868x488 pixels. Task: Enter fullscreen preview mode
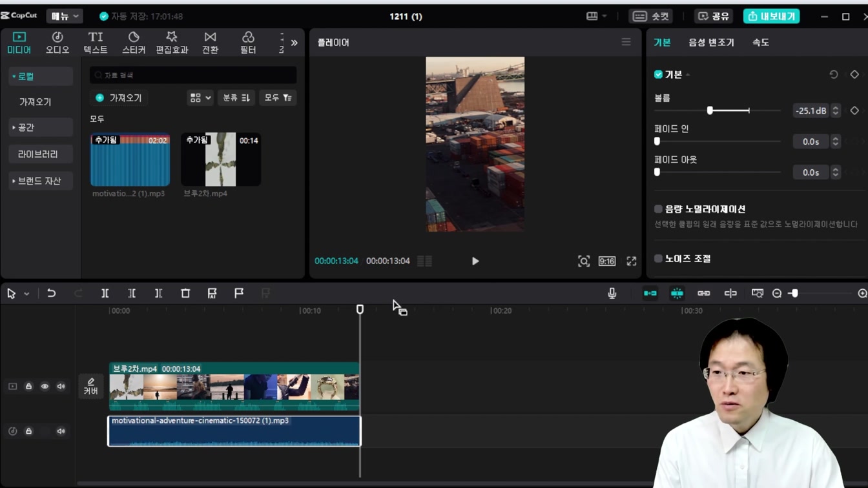tap(632, 261)
